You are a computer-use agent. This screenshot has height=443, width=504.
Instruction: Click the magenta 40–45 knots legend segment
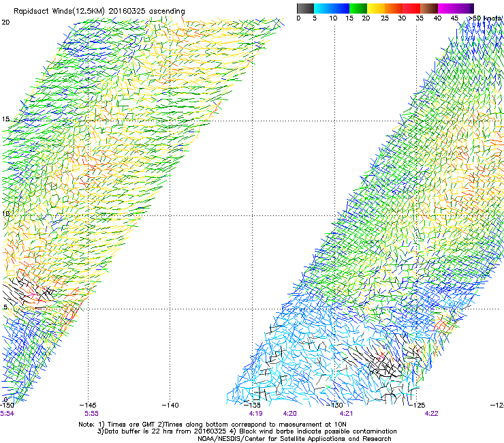(447, 8)
